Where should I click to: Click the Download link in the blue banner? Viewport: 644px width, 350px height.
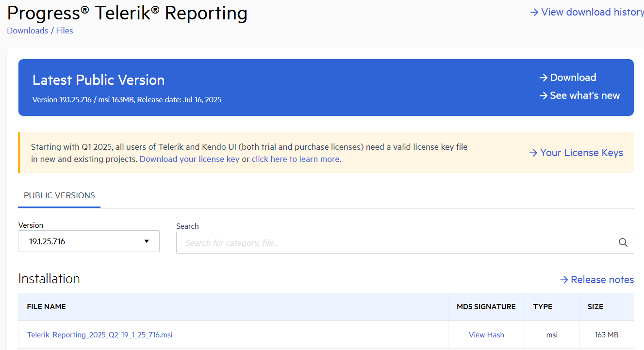click(x=568, y=78)
